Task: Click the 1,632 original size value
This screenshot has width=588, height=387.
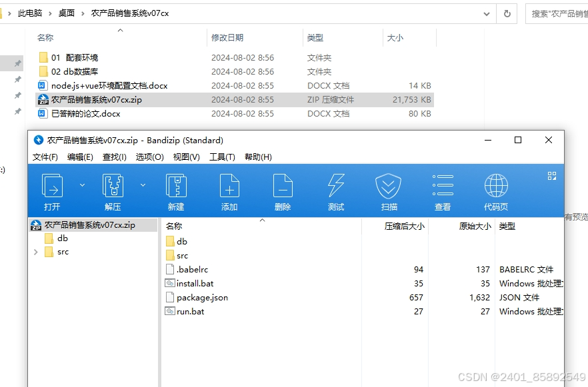Action: point(479,298)
